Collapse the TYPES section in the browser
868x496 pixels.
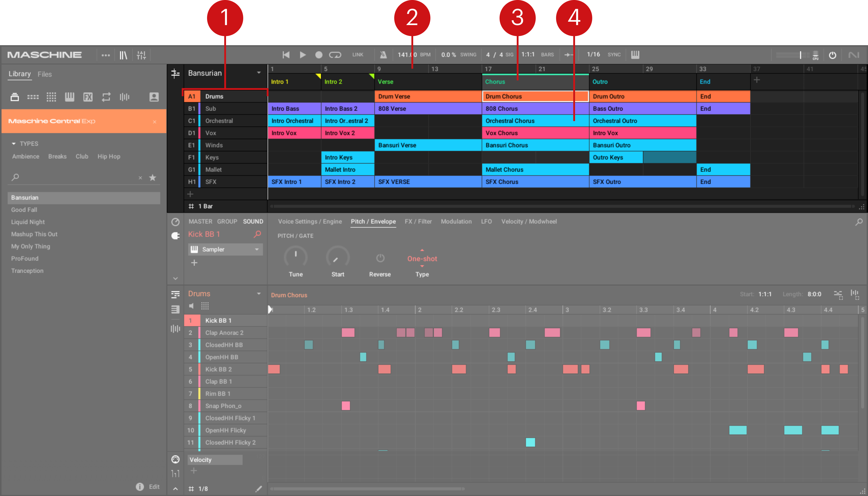coord(14,144)
